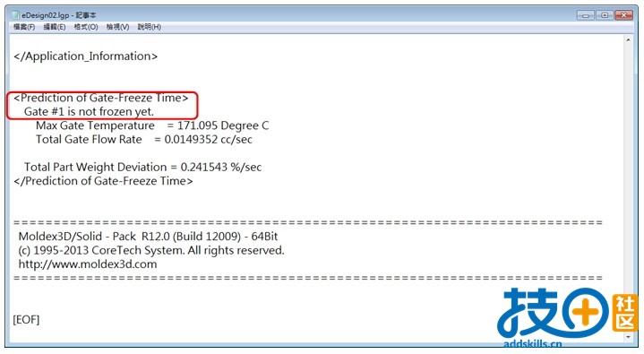The height and width of the screenshot is (354, 644).
Task: Click the Max Gate Temperature value line
Action: pyautogui.click(x=152, y=125)
